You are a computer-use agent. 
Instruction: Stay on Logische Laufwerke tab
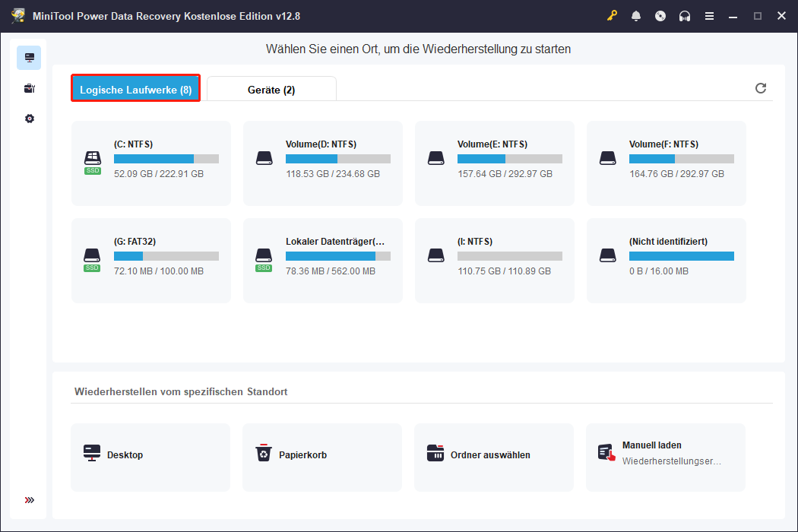click(x=135, y=89)
